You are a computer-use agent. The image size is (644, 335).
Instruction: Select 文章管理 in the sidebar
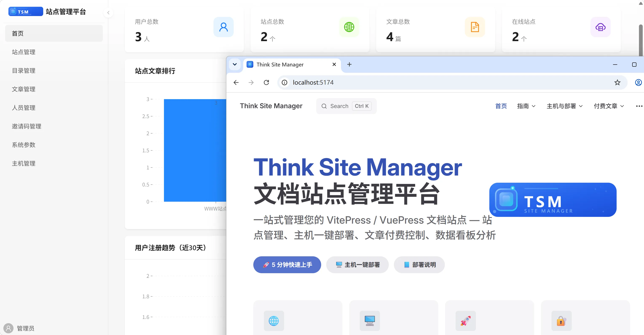tap(54, 89)
